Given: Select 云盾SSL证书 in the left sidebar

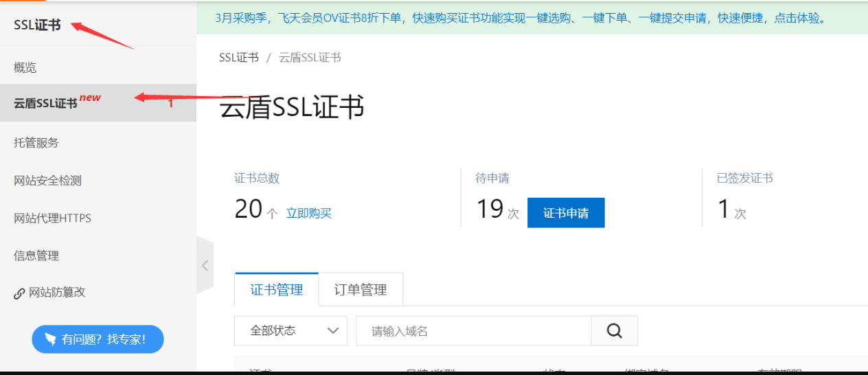Looking at the screenshot, I should coord(46,103).
